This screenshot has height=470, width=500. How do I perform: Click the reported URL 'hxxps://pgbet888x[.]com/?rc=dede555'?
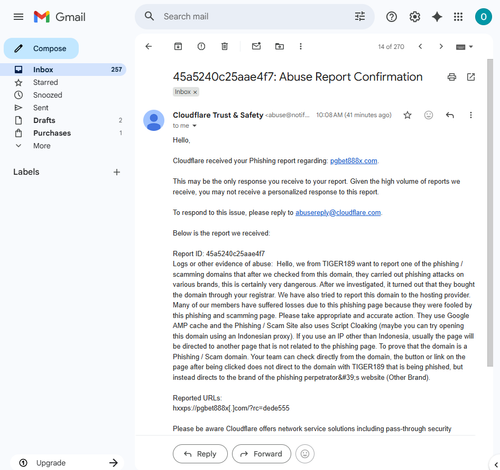[x=231, y=408]
